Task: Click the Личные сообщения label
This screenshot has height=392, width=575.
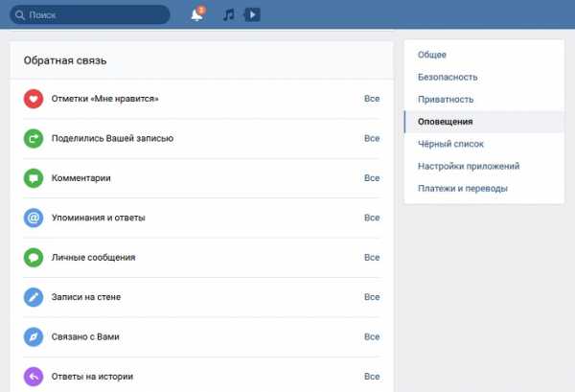Action: (94, 257)
